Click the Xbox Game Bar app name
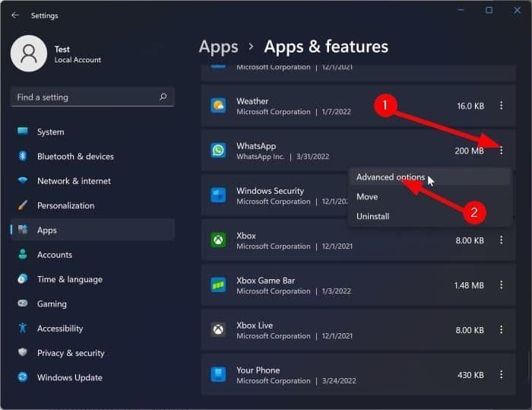This screenshot has width=532, height=410. click(x=266, y=280)
